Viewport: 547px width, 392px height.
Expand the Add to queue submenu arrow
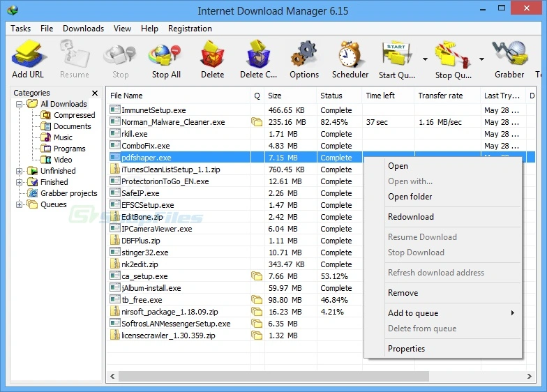[512, 312]
